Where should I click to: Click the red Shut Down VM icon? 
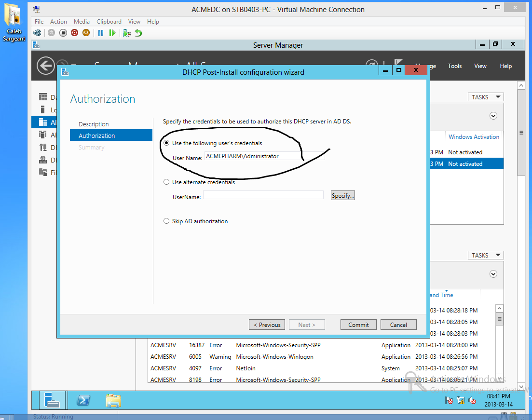[75, 33]
